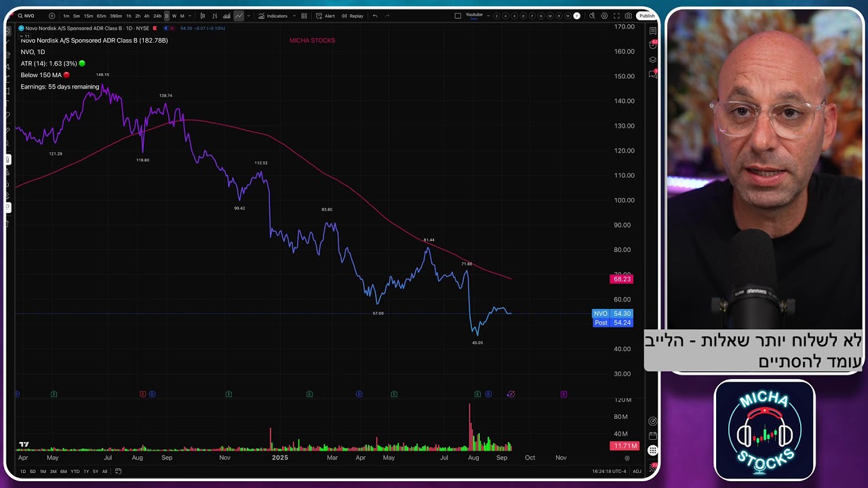Select the 6M date range
Screen dimensions: 868x488
[x=63, y=471]
